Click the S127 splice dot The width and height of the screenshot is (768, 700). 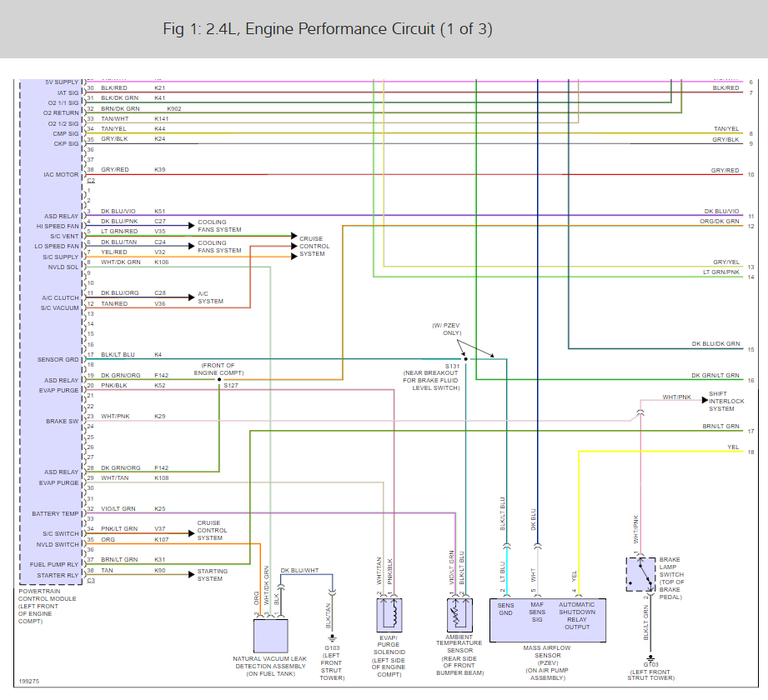[219, 380]
